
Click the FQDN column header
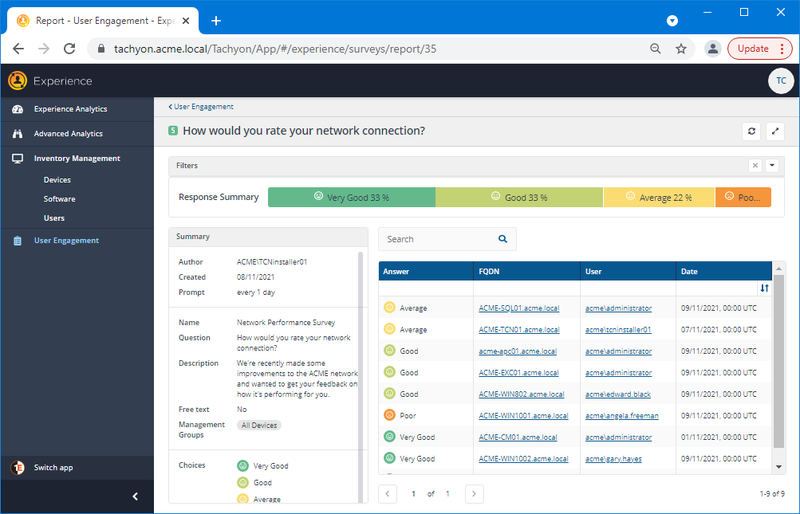[x=527, y=272]
